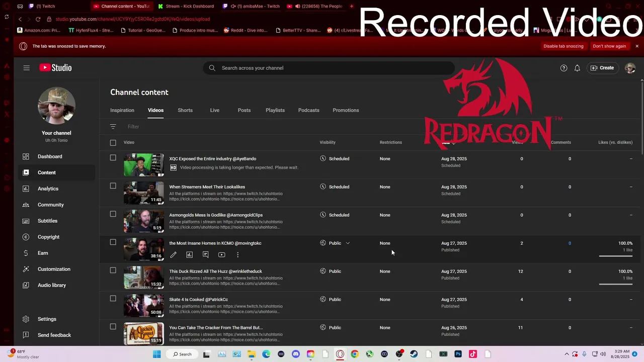Edit details pencil for KCMO video
Image resolution: width=644 pixels, height=362 pixels.
(173, 255)
